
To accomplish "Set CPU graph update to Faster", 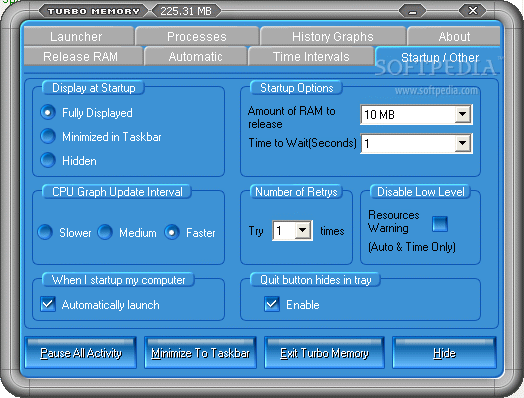I will [x=172, y=232].
